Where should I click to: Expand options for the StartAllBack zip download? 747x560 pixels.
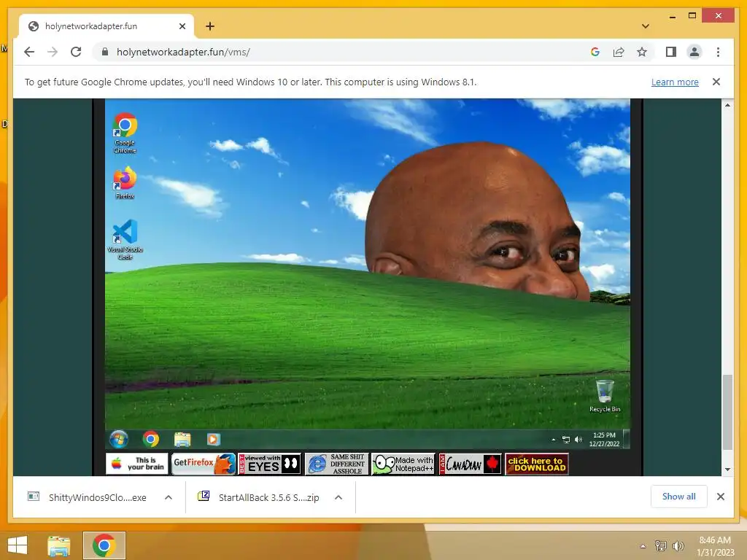point(338,497)
